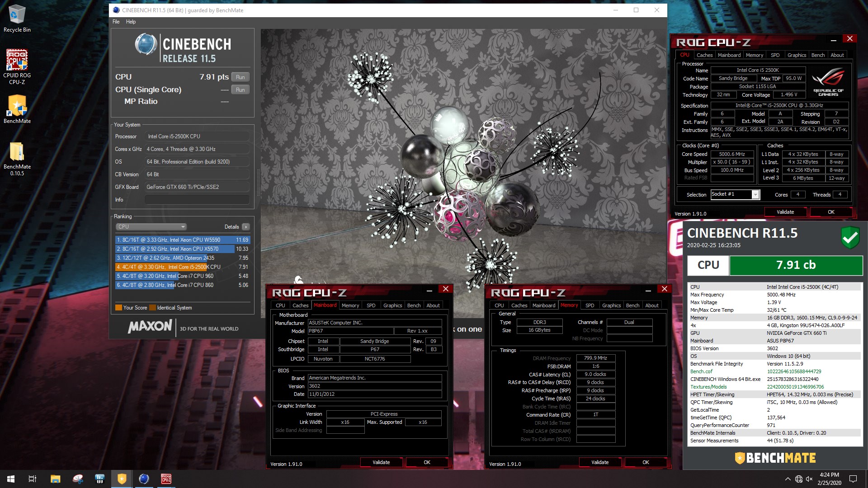Viewport: 868px width, 488px height.
Task: Click the Processor field in Cinebench
Action: (197, 136)
